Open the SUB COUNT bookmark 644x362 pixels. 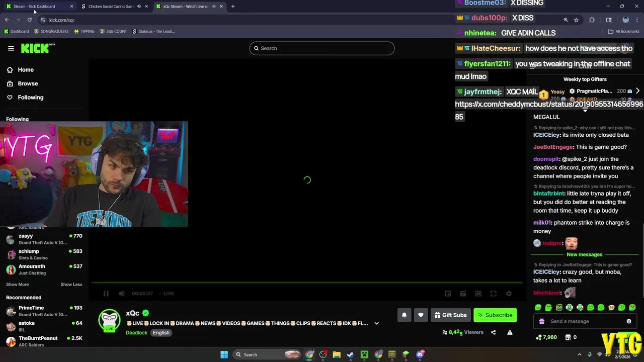click(113, 31)
